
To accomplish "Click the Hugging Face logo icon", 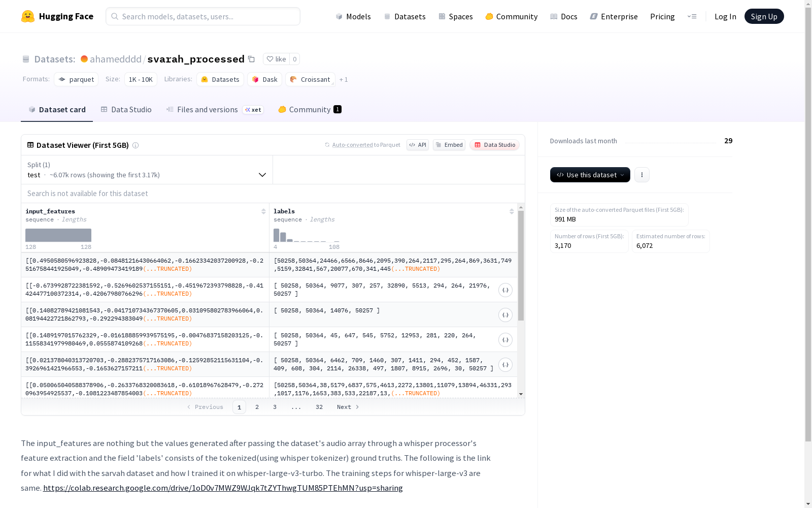I will (x=28, y=16).
